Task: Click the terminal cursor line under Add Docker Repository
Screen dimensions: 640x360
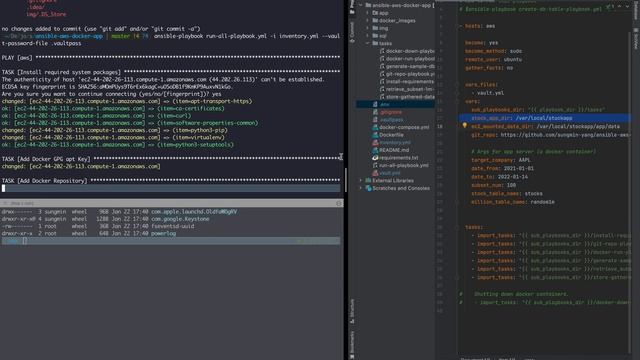Action: pos(171,188)
